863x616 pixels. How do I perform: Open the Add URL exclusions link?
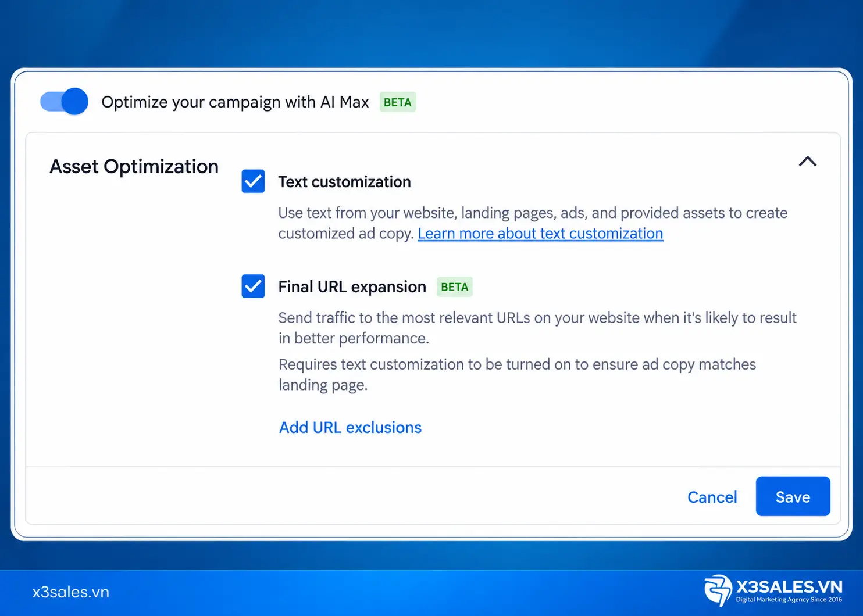coord(350,428)
